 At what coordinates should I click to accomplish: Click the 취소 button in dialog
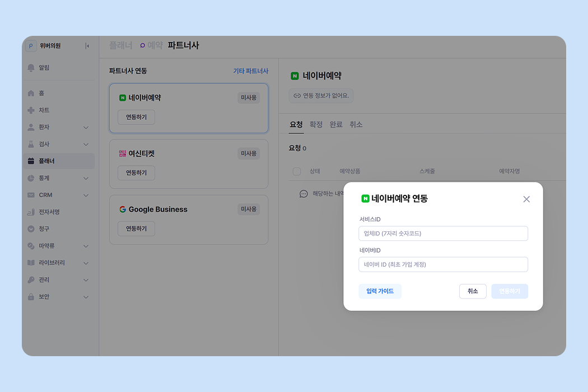point(473,291)
